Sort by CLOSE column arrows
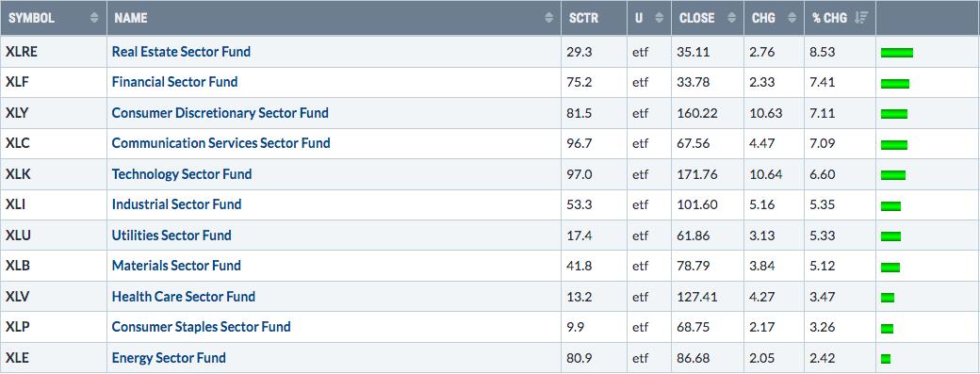Screen dimensions: 980x374 point(732,18)
